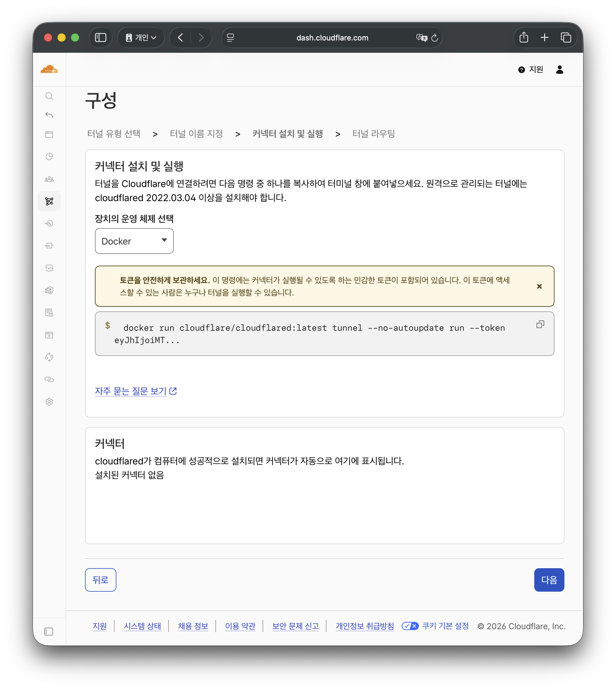The height and width of the screenshot is (689, 616).
Task: Open the 채용 정보 footer link
Action: [193, 626]
